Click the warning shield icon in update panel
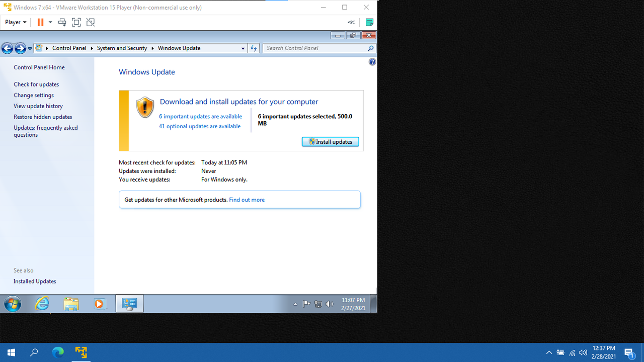Image resolution: width=644 pixels, height=362 pixels. coord(145,108)
